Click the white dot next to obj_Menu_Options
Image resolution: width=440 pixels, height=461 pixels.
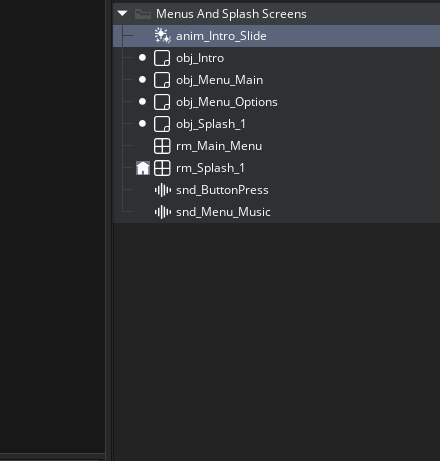point(142,102)
